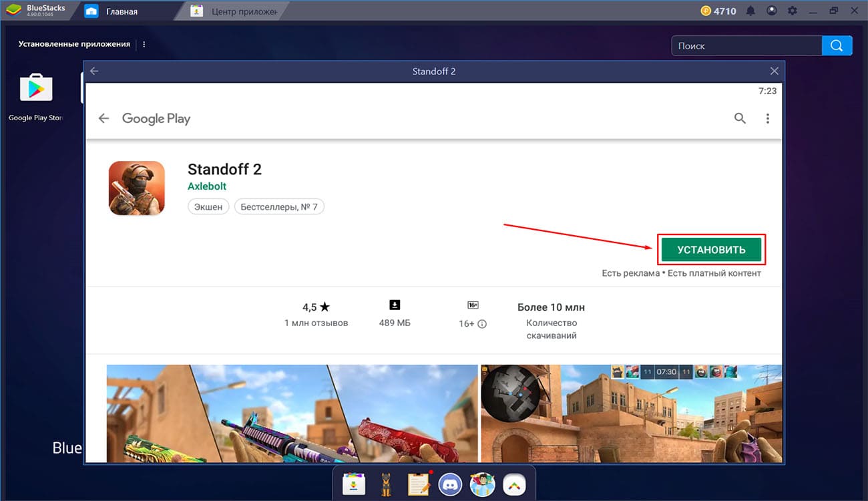Click the back arrow in Google Play
Screen dimensions: 868x501
coord(103,118)
